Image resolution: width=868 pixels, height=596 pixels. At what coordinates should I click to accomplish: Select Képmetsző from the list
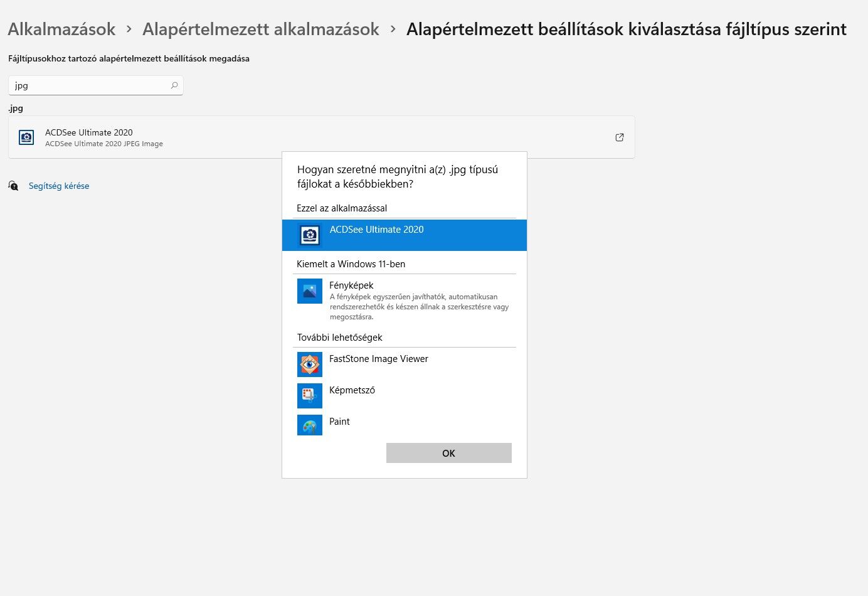point(405,396)
